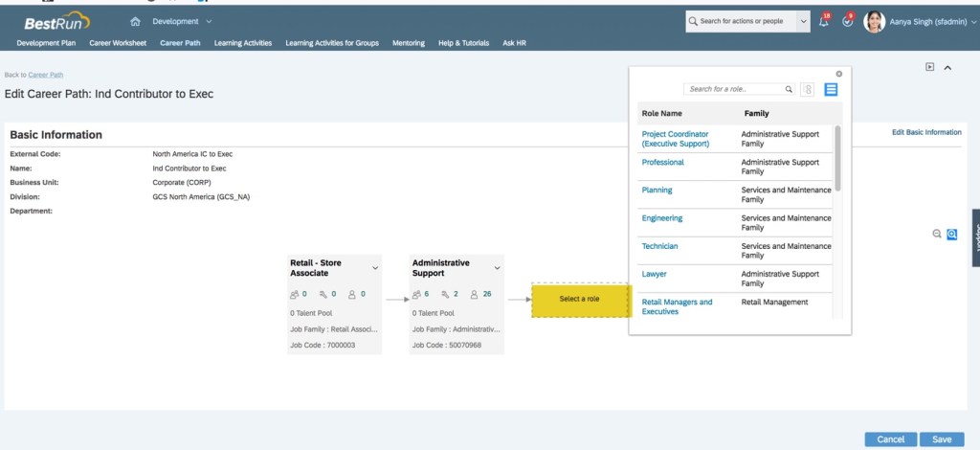
Task: Collapse the header with the up chevron
Action: click(x=947, y=67)
